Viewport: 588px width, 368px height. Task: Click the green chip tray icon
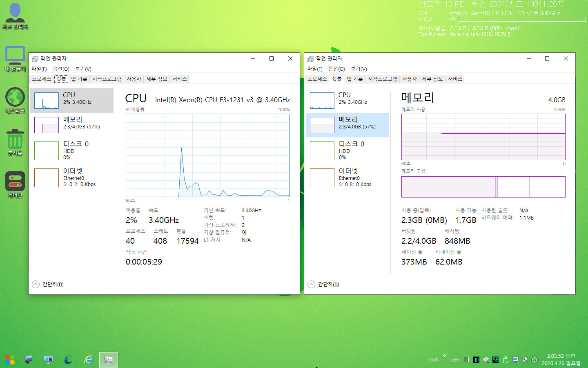click(466, 360)
